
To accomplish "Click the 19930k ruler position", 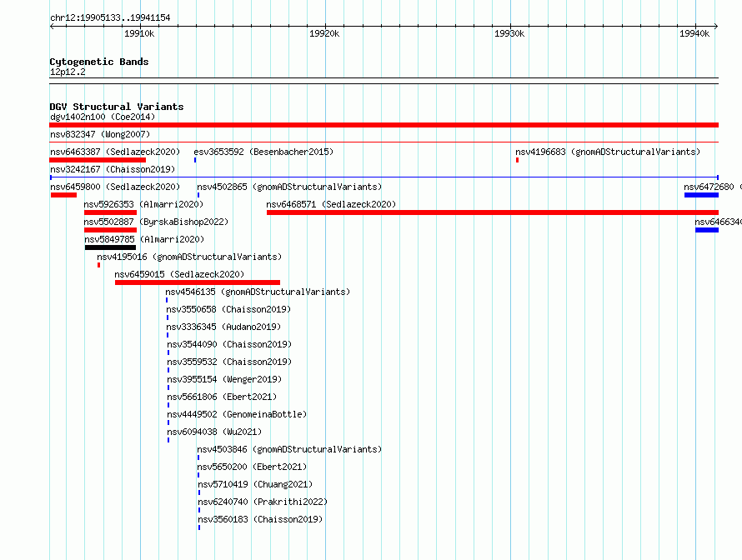I will pyautogui.click(x=509, y=33).
